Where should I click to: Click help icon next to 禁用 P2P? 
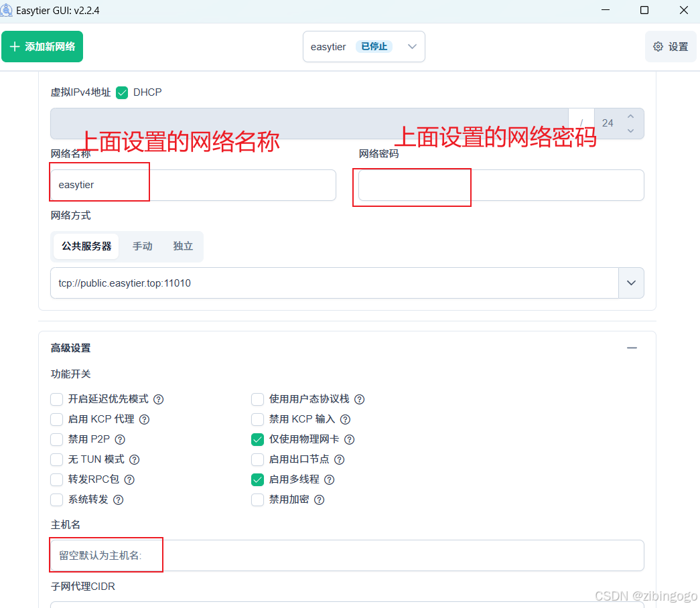pos(120,439)
